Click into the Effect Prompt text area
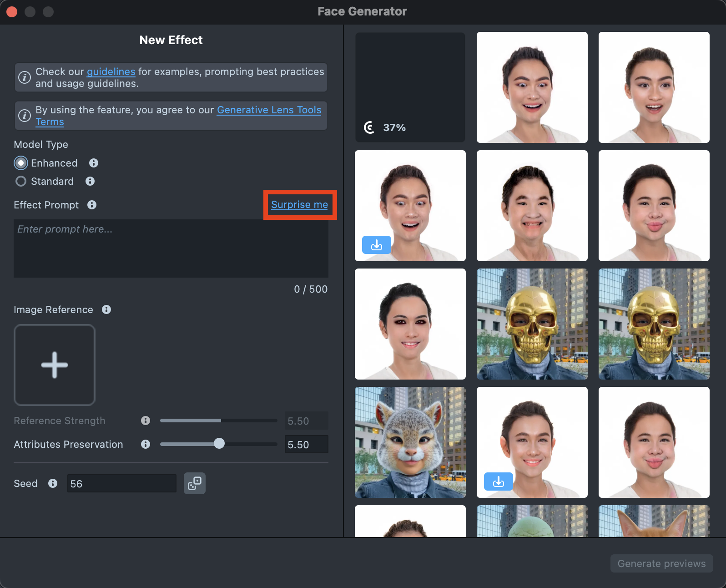Viewport: 726px width, 588px height. (x=171, y=248)
